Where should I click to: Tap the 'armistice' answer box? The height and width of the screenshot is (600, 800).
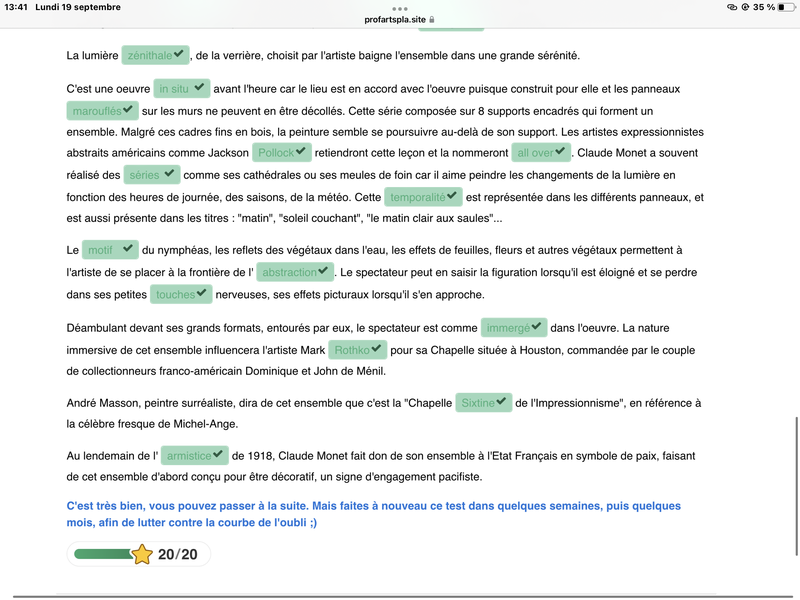[x=194, y=456]
